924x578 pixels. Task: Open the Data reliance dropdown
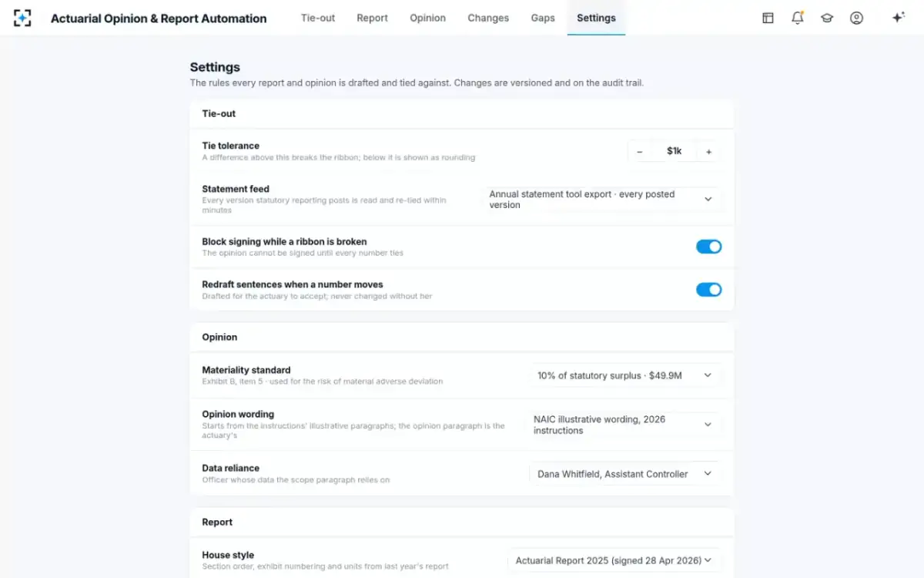pos(626,474)
